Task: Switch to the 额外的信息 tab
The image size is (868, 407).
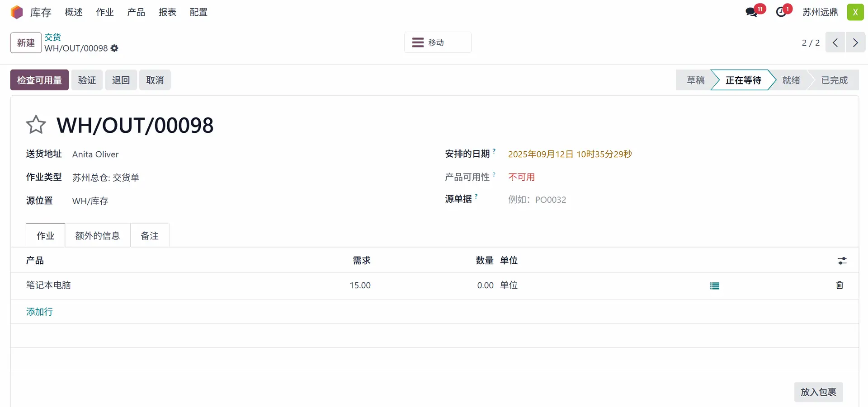Action: tap(98, 235)
